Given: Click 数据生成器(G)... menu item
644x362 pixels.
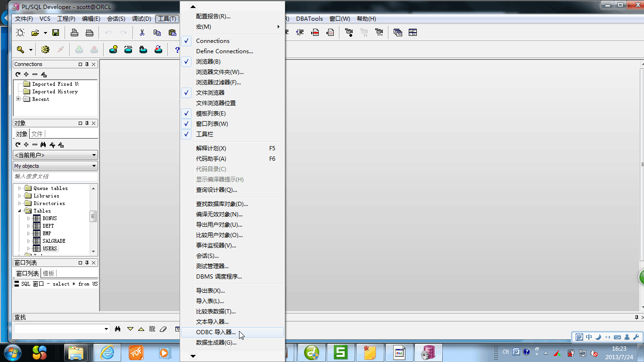Looking at the screenshot, I should (x=233, y=343).
